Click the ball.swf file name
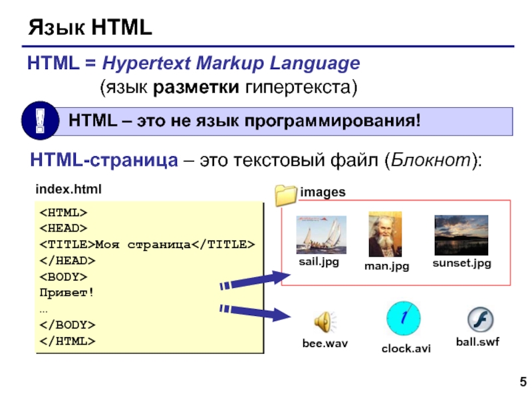 (x=477, y=342)
